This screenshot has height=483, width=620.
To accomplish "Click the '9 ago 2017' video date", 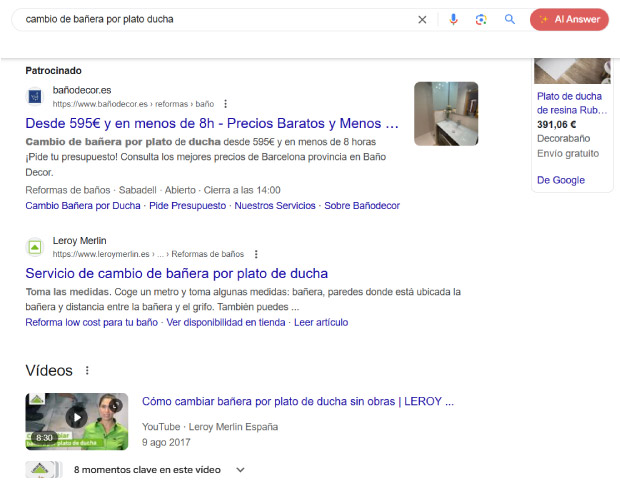I will click(x=166, y=442).
